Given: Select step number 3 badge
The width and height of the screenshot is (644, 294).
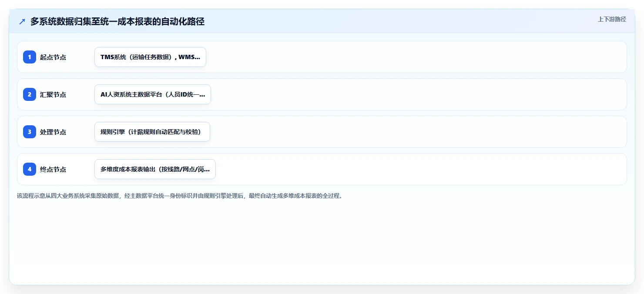Looking at the screenshot, I should 30,132.
